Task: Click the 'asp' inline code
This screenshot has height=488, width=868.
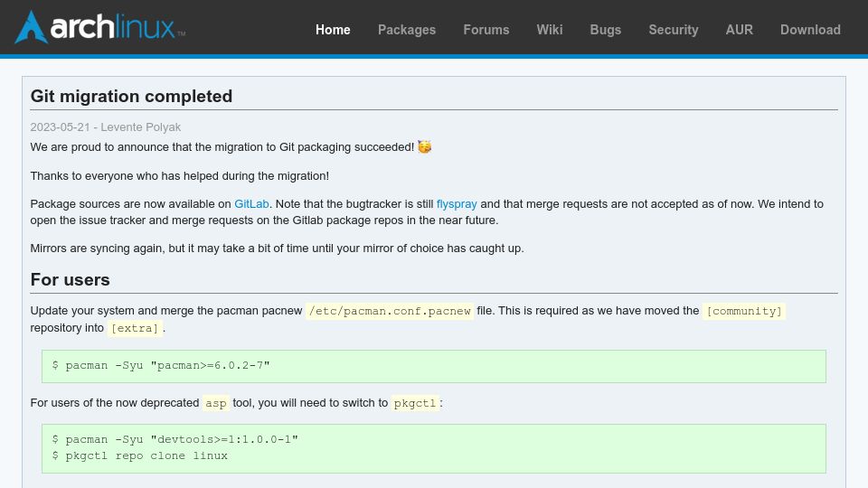Action: [216, 403]
